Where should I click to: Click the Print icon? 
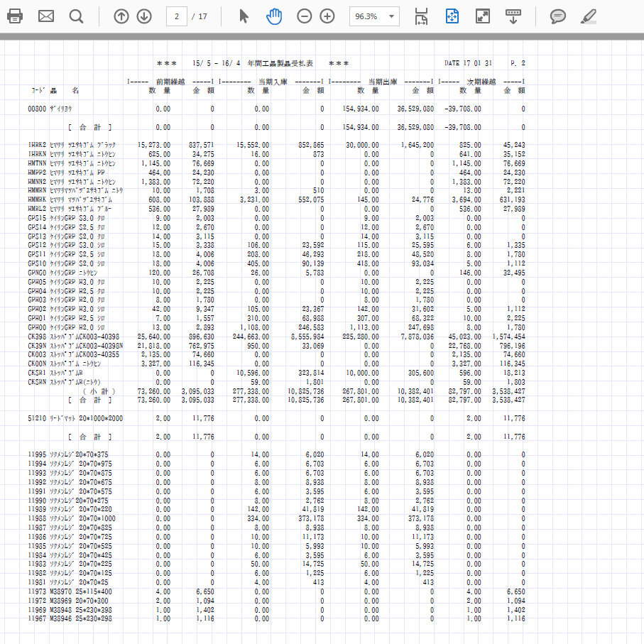(x=16, y=16)
